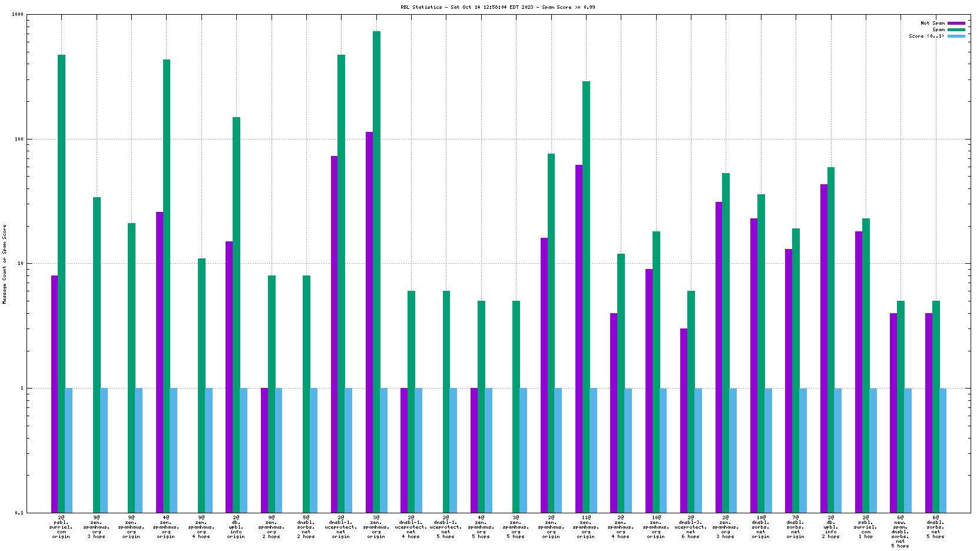Click the psbl.surriel.com 1 hop label
The height and width of the screenshot is (551, 980).
coord(866,527)
